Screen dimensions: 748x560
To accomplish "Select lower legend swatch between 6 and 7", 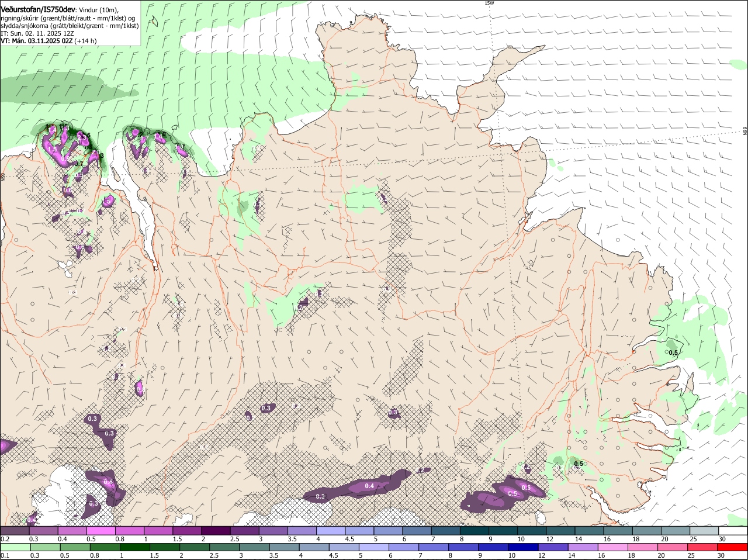I will click(x=404, y=548).
